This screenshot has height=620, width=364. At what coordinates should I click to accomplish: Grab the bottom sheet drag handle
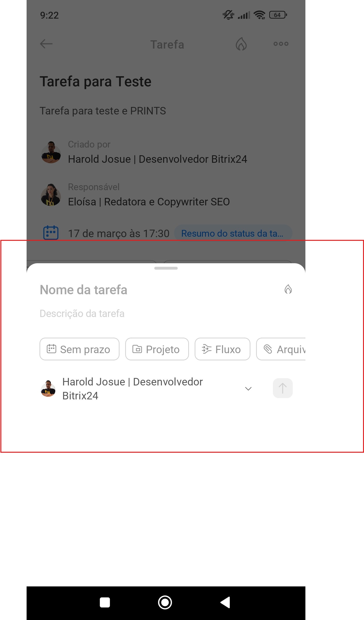[x=166, y=268]
